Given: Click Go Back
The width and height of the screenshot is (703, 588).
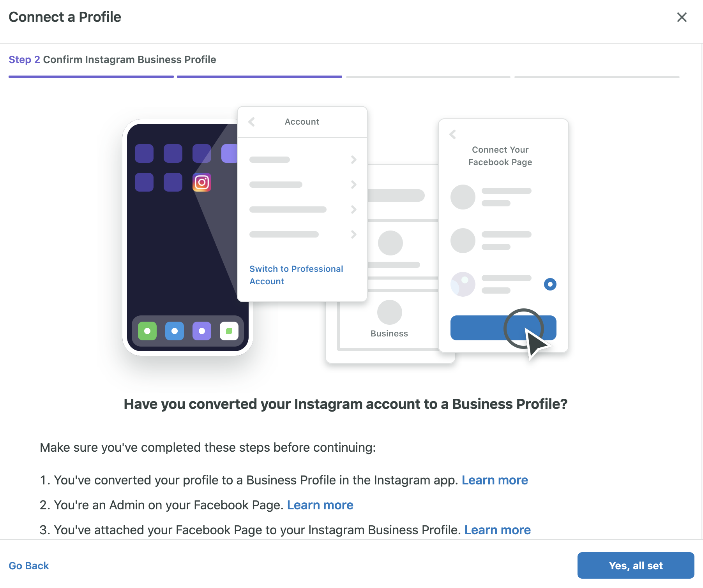Looking at the screenshot, I should (x=29, y=565).
